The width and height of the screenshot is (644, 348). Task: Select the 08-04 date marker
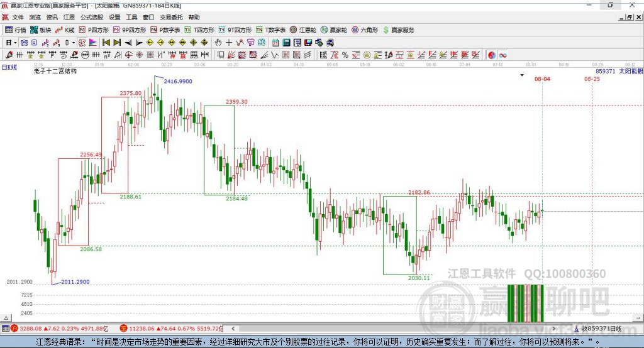pyautogui.click(x=542, y=79)
